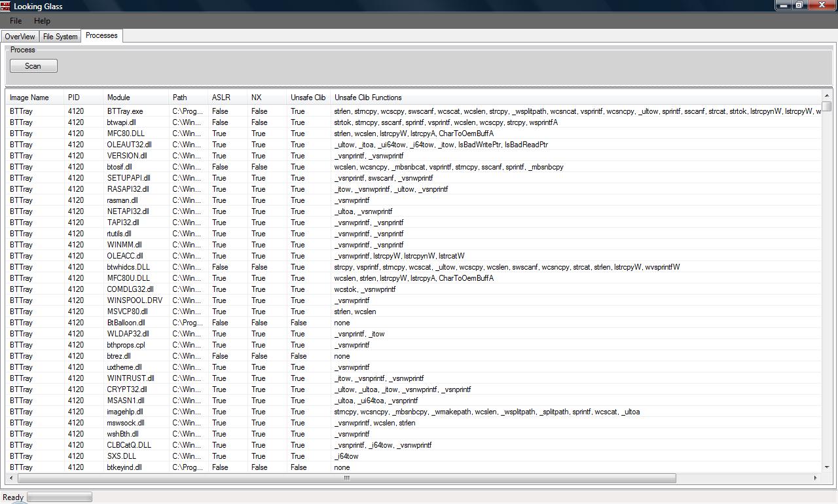Select the btwapi.dll module row
Image resolution: width=838 pixels, height=504 pixels.
click(414, 122)
